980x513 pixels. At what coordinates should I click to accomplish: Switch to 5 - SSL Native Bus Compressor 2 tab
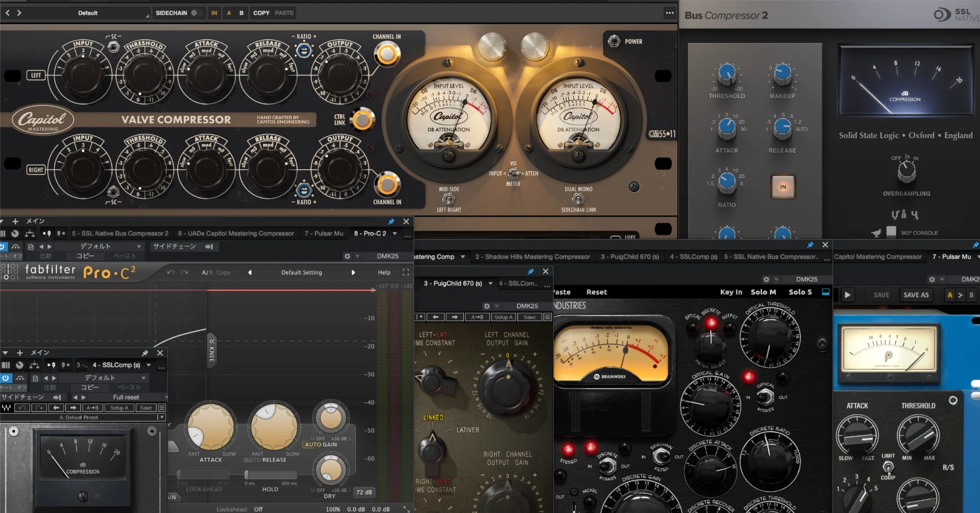[x=120, y=234]
